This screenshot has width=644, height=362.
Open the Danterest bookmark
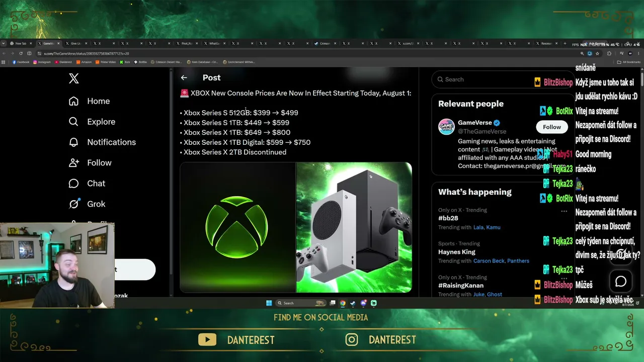pos(63,62)
